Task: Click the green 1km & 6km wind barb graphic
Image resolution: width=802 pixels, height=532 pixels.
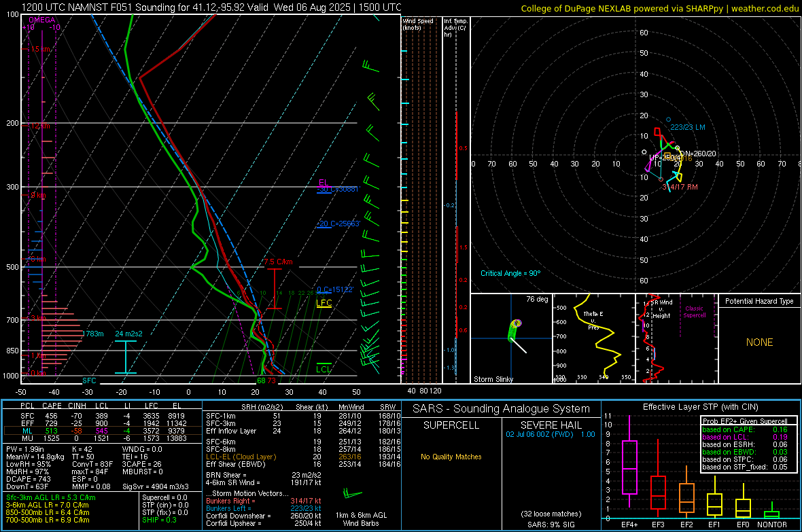Action: (352, 494)
